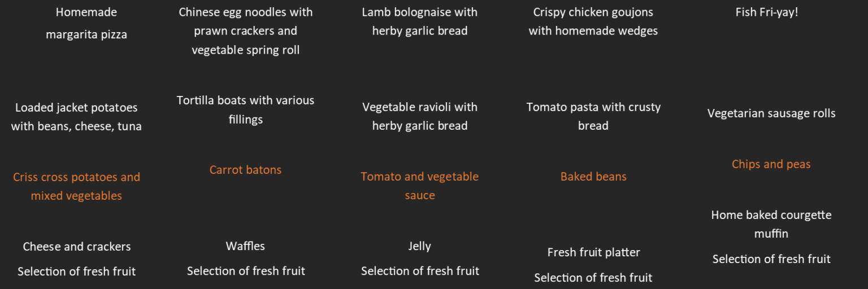
Task: Select the Waffles dessert text
Action: tap(245, 246)
